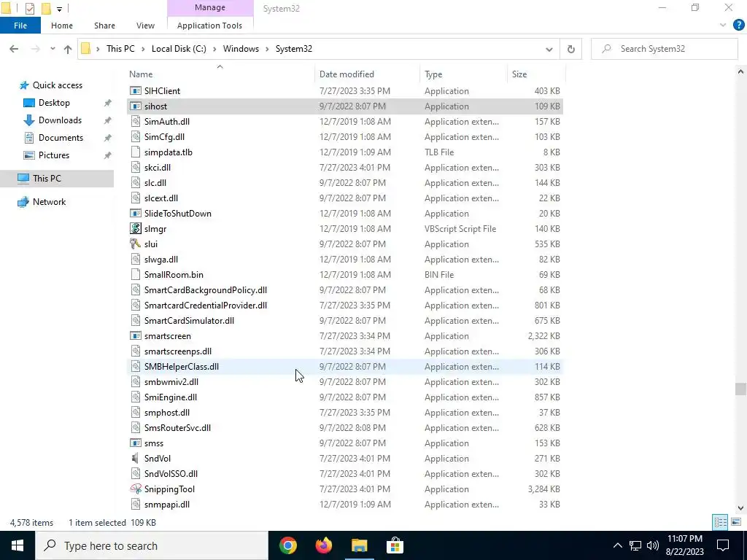Sort by the Size column header

pyautogui.click(x=536, y=74)
